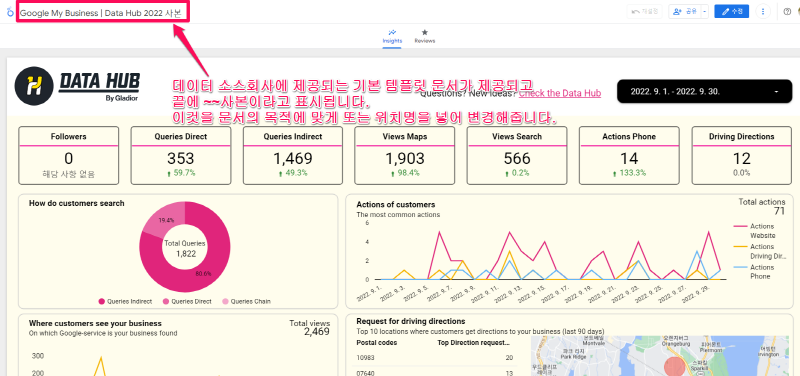Select the Views Search scorecard value 566
The image size is (800, 376).
click(x=517, y=158)
